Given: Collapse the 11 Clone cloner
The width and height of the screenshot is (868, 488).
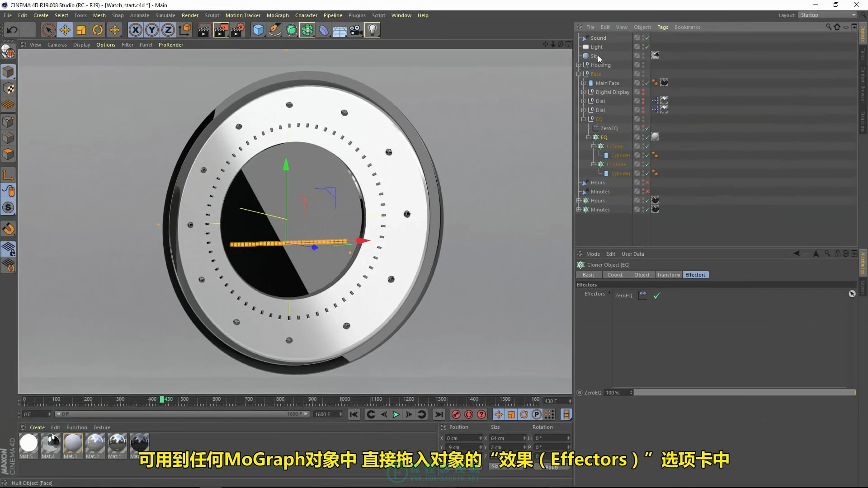Looking at the screenshot, I should click(x=594, y=164).
